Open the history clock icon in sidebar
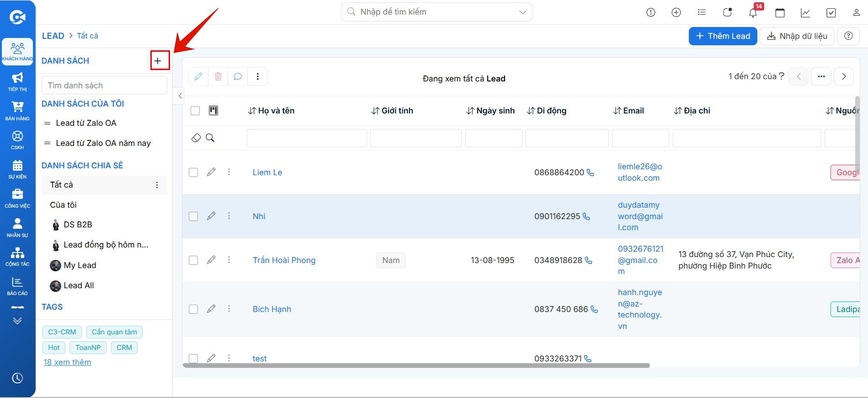 tap(17, 378)
